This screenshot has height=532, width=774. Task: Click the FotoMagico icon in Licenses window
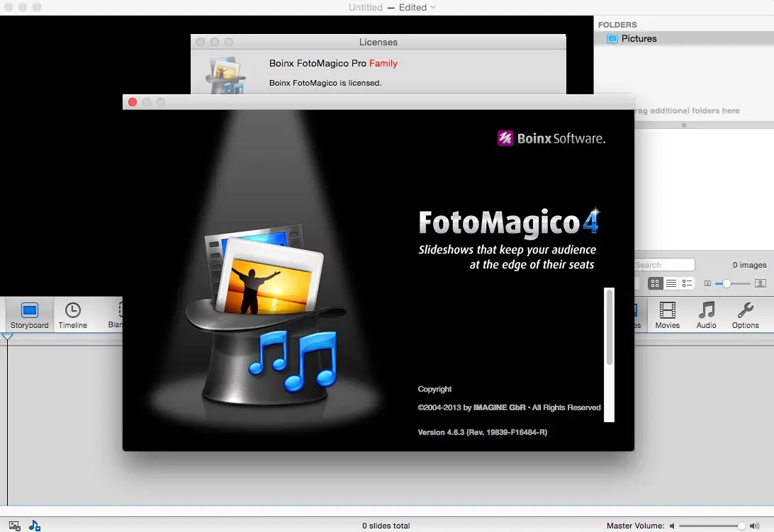[x=225, y=75]
